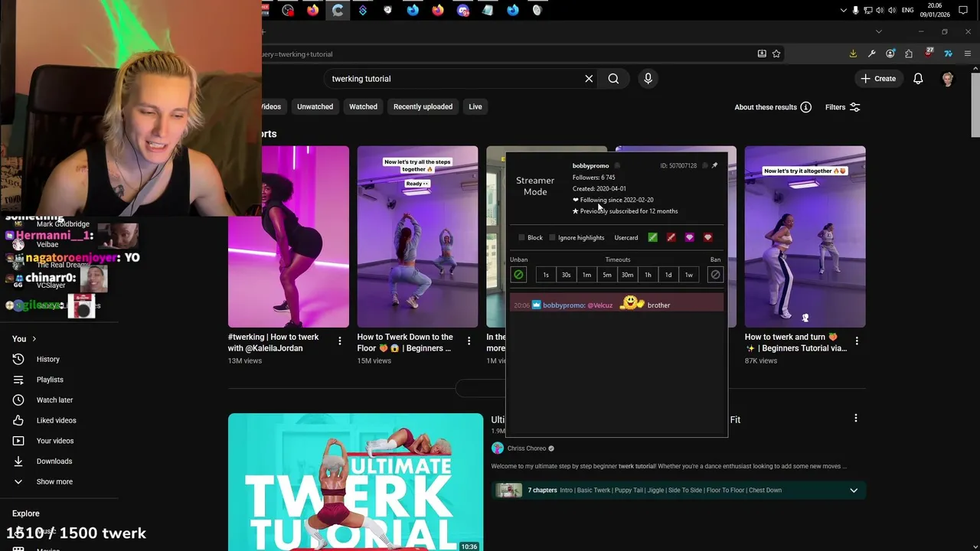Open the Firefox hamburger menu

(968, 54)
